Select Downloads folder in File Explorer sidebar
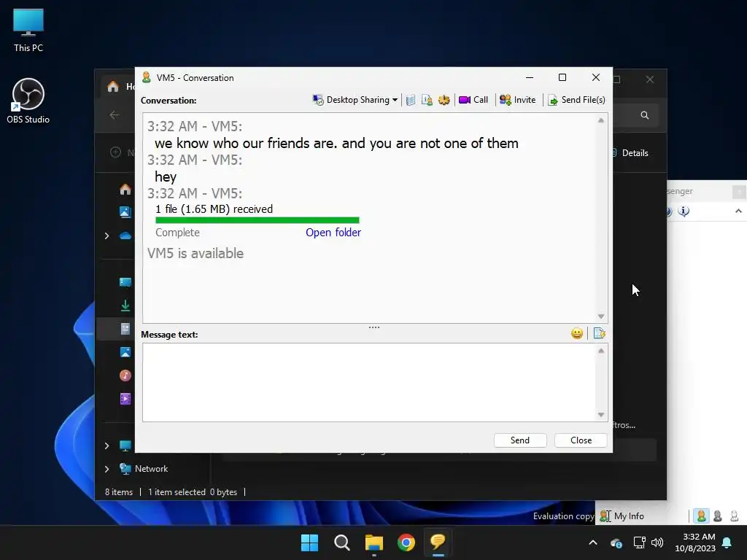 point(125,306)
